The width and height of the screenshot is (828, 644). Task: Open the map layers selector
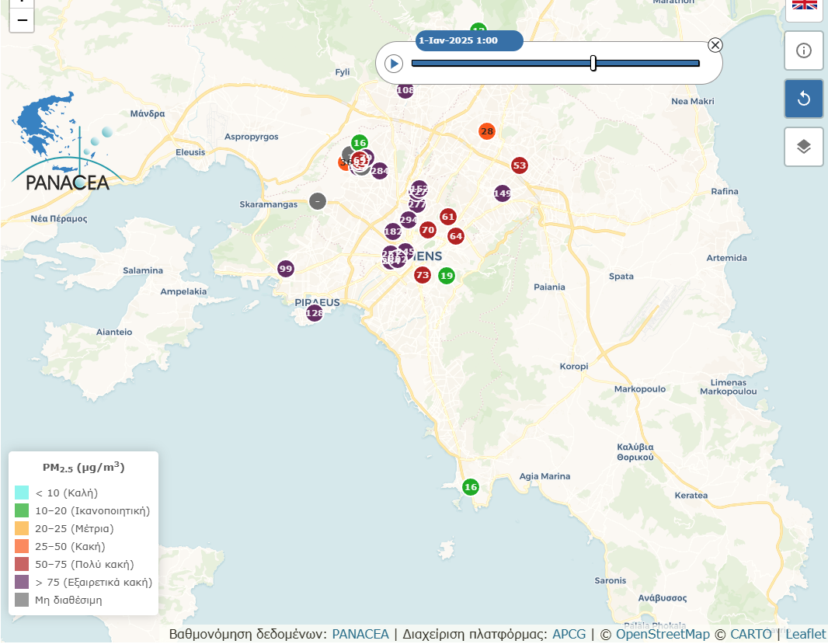click(x=804, y=146)
